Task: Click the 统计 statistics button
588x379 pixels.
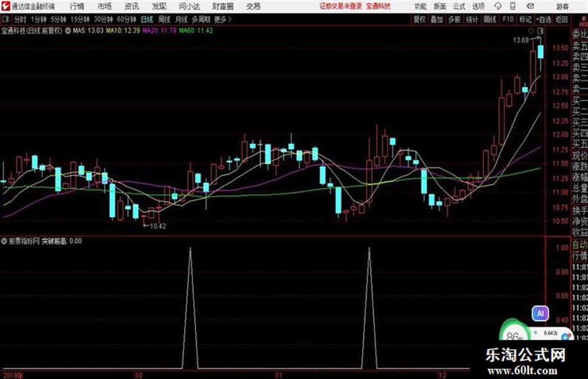Action: pyautogui.click(x=472, y=19)
